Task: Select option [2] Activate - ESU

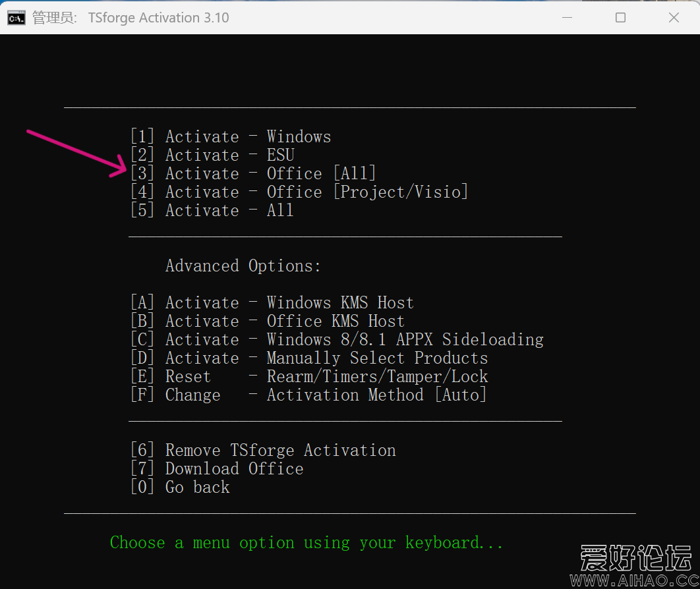Action: [212, 155]
